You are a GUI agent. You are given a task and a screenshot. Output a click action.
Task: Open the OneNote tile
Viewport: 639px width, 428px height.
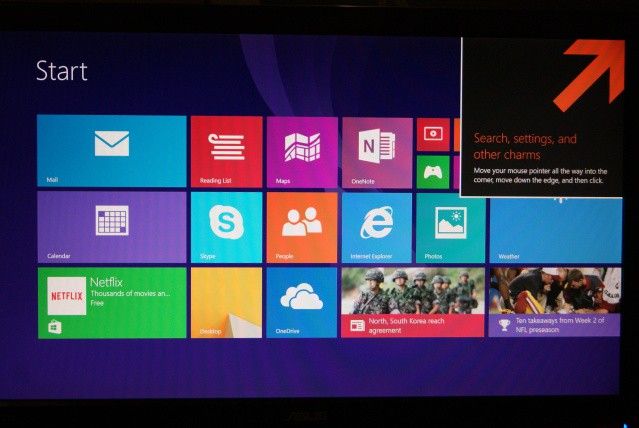point(377,153)
